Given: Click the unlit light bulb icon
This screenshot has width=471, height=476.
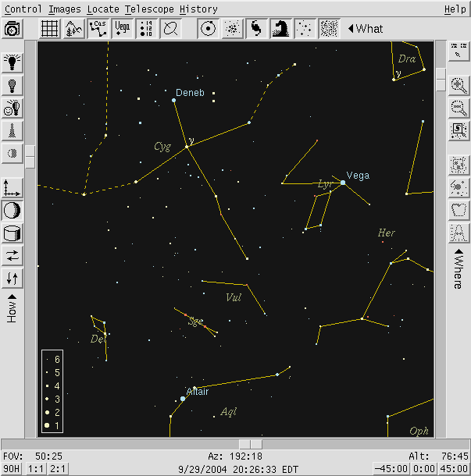Looking at the screenshot, I should (12, 85).
